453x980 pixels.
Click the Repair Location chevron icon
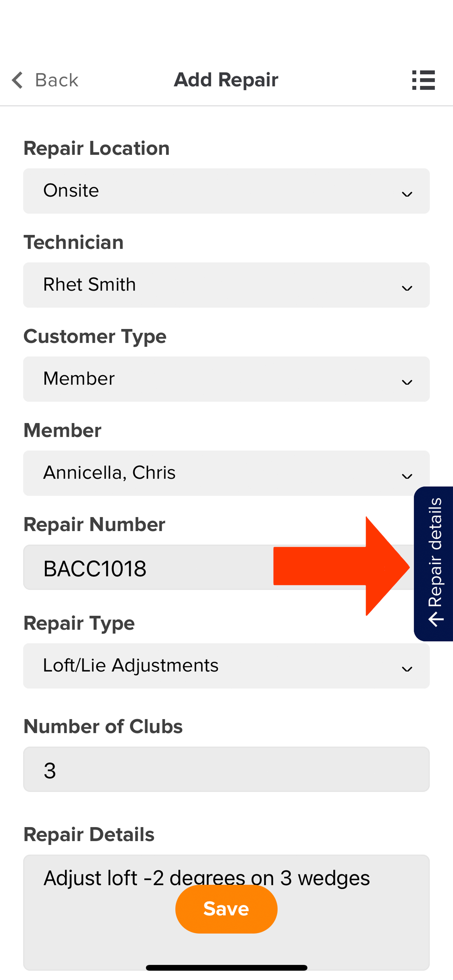(x=407, y=194)
